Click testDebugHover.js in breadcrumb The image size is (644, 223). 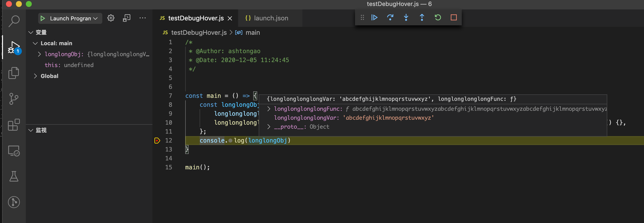(x=199, y=33)
